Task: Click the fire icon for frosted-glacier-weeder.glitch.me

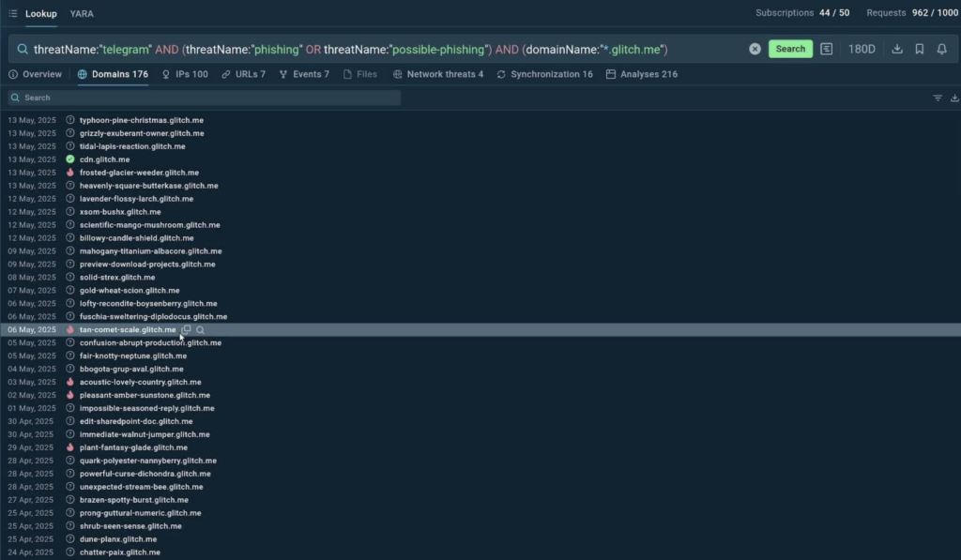Action: point(70,173)
